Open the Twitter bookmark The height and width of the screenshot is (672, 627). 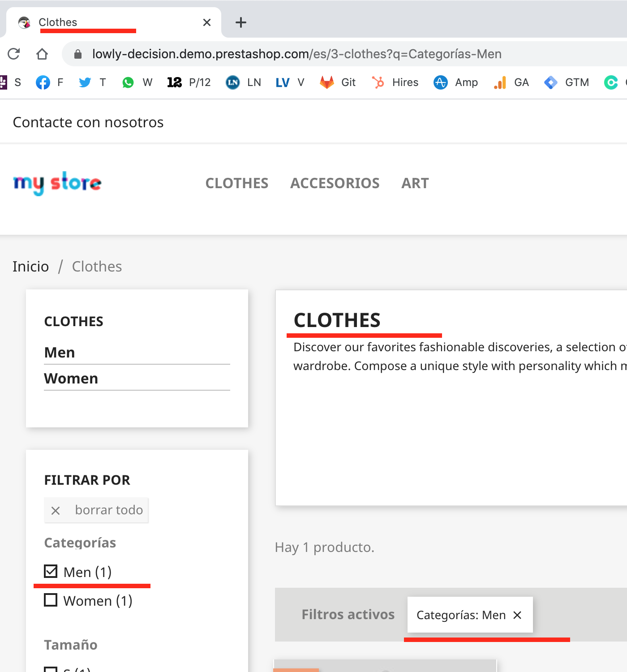85,82
